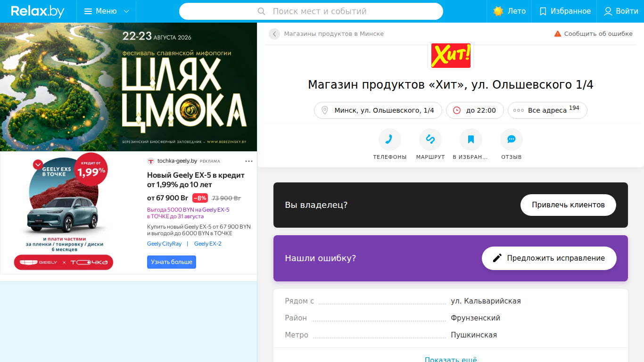Click Фрунзенский district value
Screen dimensions: 644x362
point(475,318)
